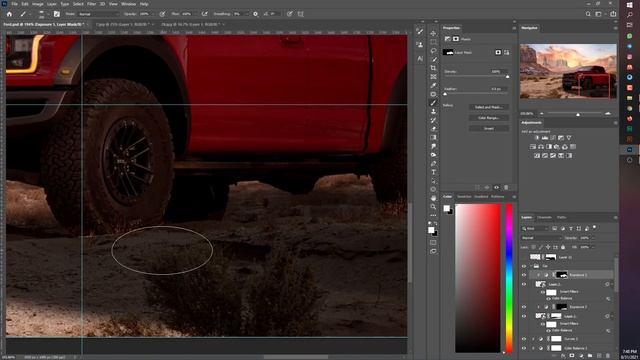This screenshot has width=640, height=360.
Task: Select the Zoom tool
Action: point(433,207)
